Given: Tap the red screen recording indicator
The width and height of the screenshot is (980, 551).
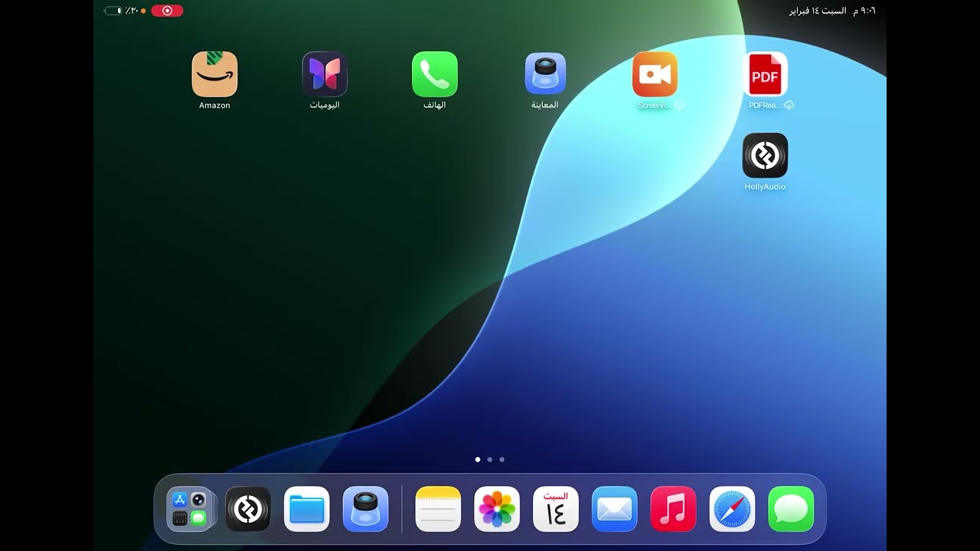Looking at the screenshot, I should pyautogui.click(x=167, y=11).
